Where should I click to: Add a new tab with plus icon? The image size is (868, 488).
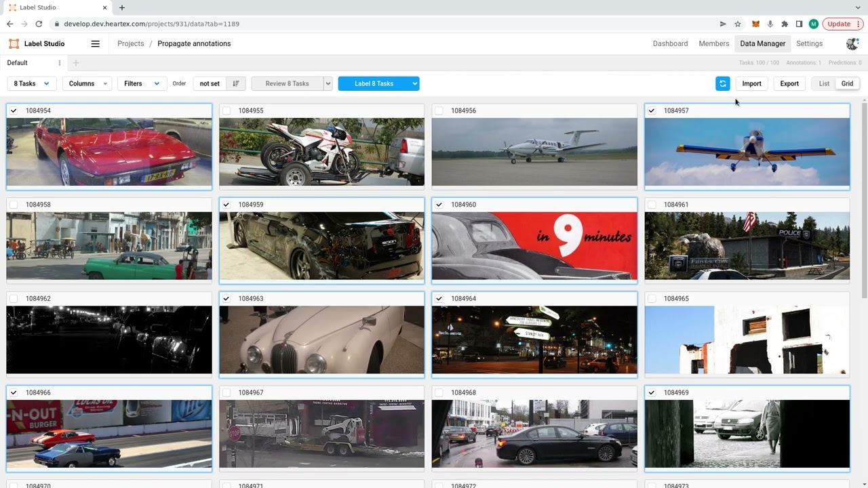tap(76, 63)
